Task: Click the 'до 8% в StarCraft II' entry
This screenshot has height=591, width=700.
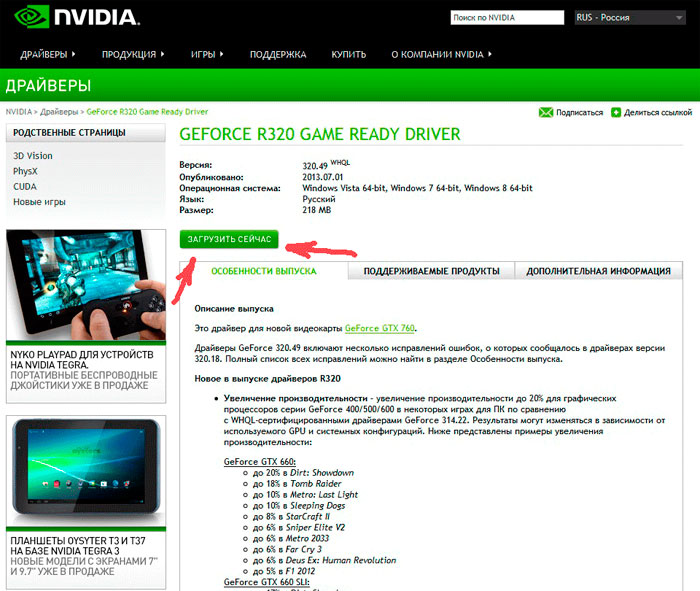Action: (x=291, y=516)
